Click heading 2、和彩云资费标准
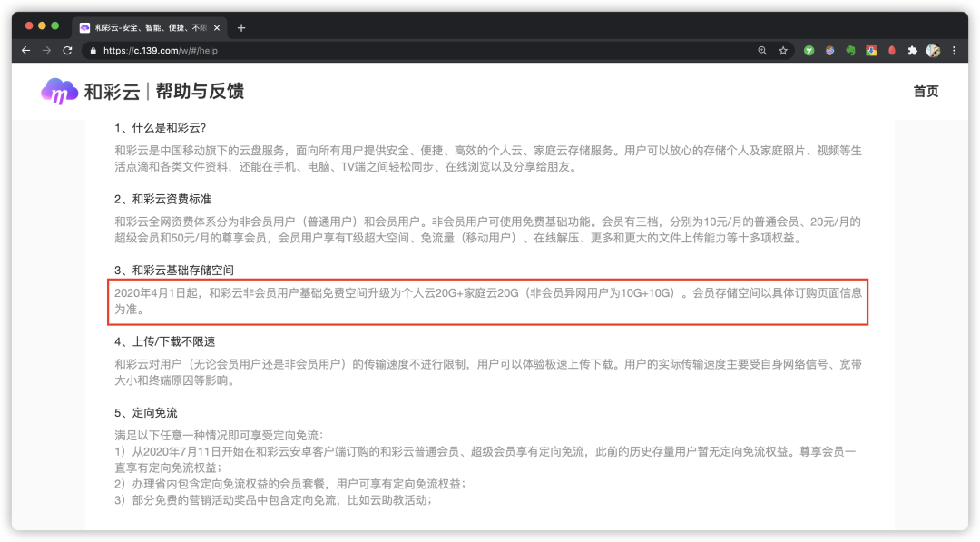 (162, 199)
